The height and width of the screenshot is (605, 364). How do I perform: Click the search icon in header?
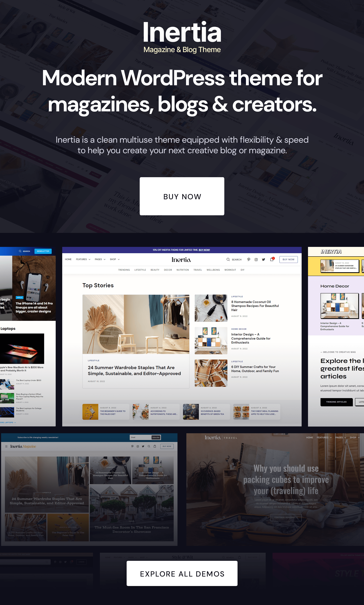pyautogui.click(x=228, y=259)
